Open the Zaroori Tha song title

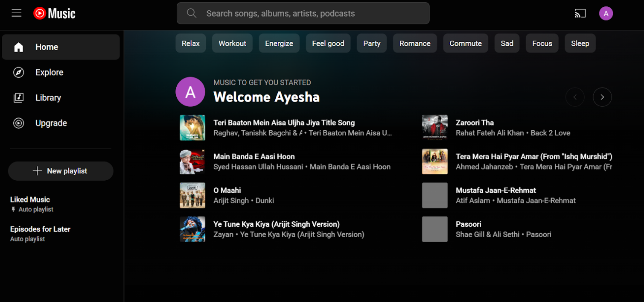click(x=475, y=123)
